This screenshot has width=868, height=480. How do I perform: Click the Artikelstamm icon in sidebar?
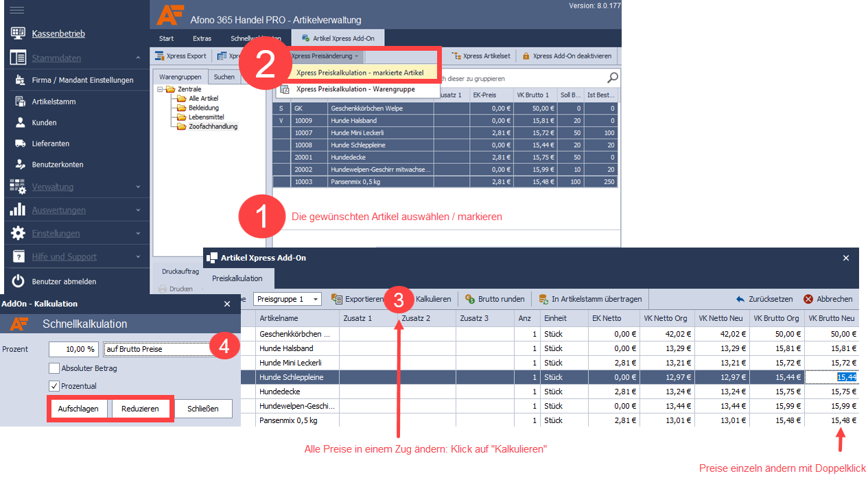click(20, 101)
